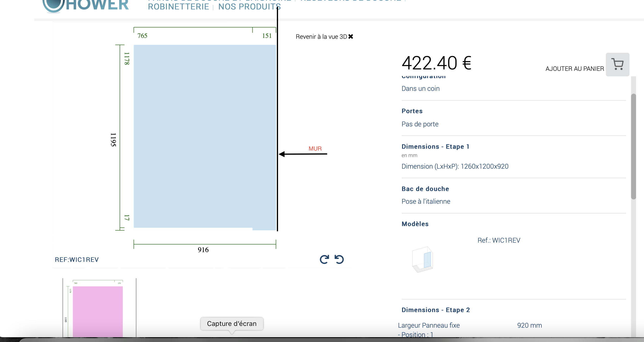
Task: Click the Revenir à la vue 3D link
Action: (x=321, y=37)
